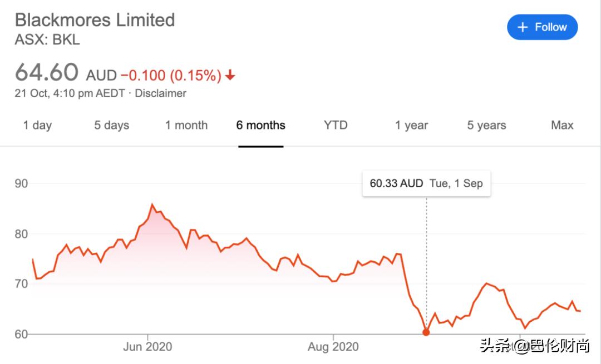Click the 64.60 stock price

47,73
